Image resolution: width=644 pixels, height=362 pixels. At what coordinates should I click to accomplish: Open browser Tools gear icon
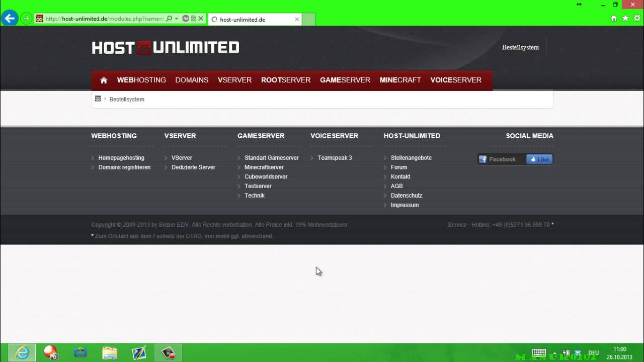[637, 18]
